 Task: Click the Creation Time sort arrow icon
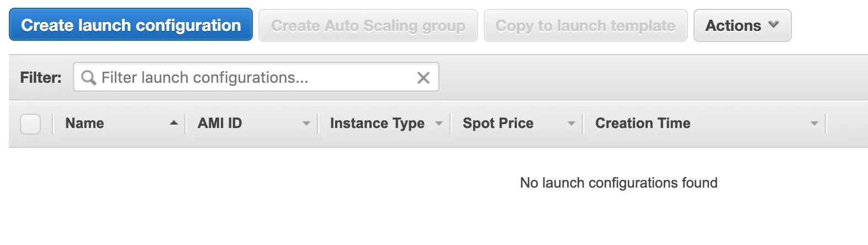coord(814,124)
